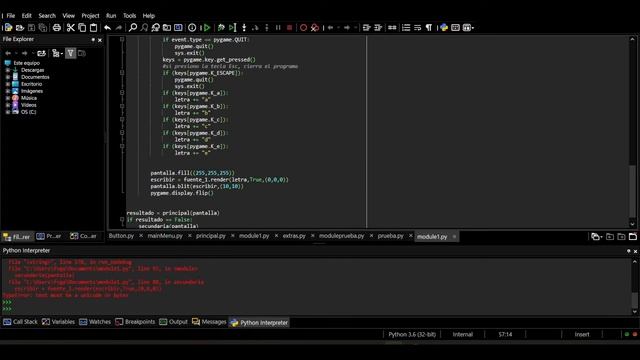This screenshot has height=360, width=640.
Task: Toggle special characters with the pilcrow icon
Action: (x=429, y=28)
